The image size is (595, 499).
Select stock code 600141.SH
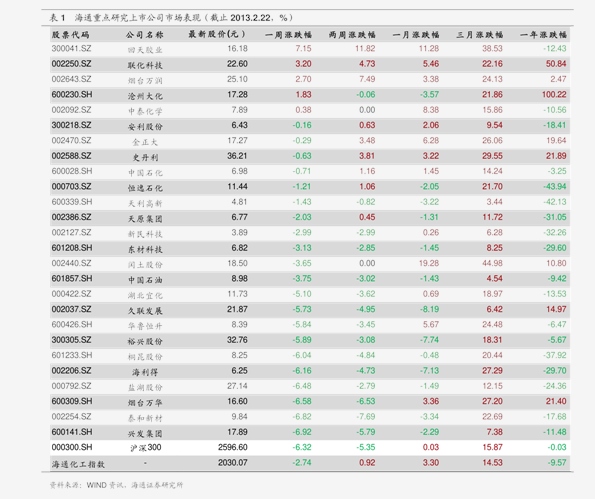[72, 432]
